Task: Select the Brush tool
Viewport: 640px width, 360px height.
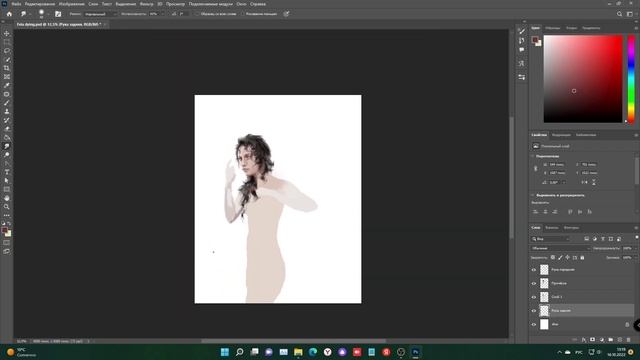Action: click(7, 102)
